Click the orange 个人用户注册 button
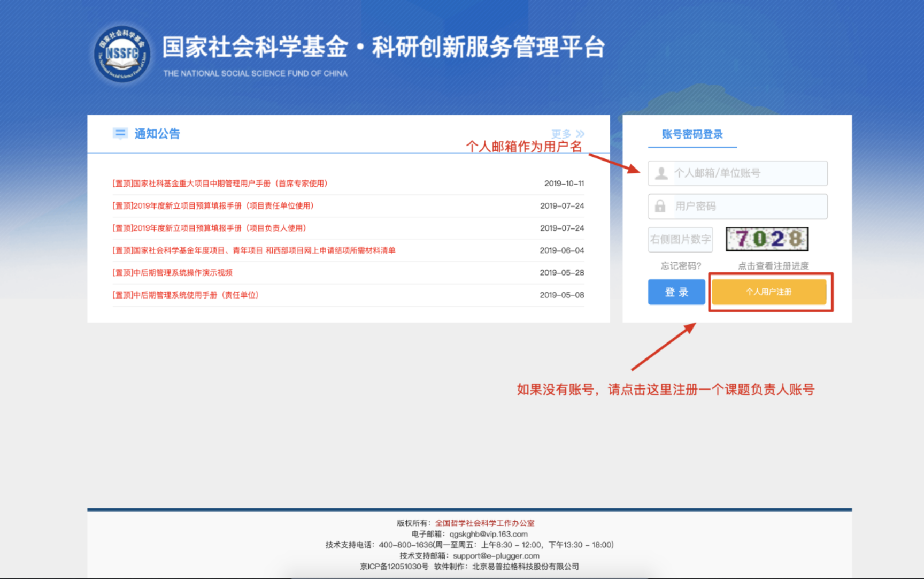Viewport: 924px width, 580px height. tap(769, 292)
